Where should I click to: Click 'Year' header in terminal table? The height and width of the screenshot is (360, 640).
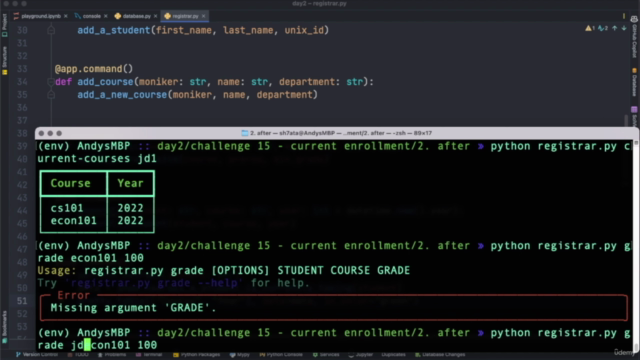pos(130,183)
